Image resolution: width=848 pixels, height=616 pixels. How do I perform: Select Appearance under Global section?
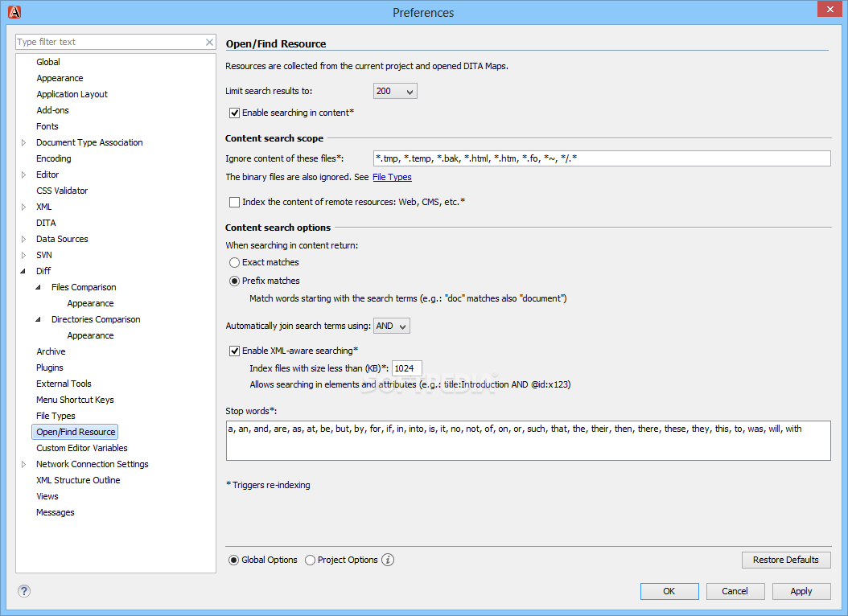click(x=60, y=78)
